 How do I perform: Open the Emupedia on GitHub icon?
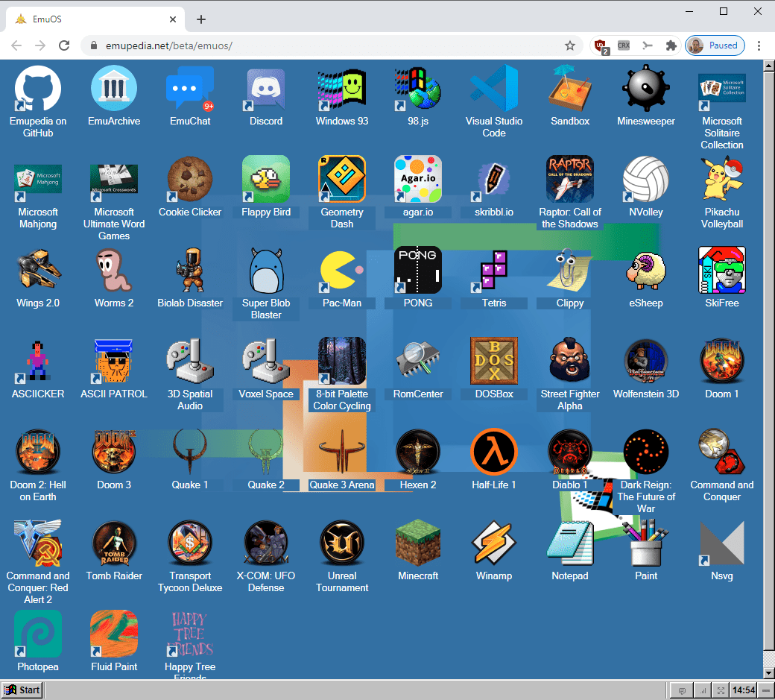[38, 88]
